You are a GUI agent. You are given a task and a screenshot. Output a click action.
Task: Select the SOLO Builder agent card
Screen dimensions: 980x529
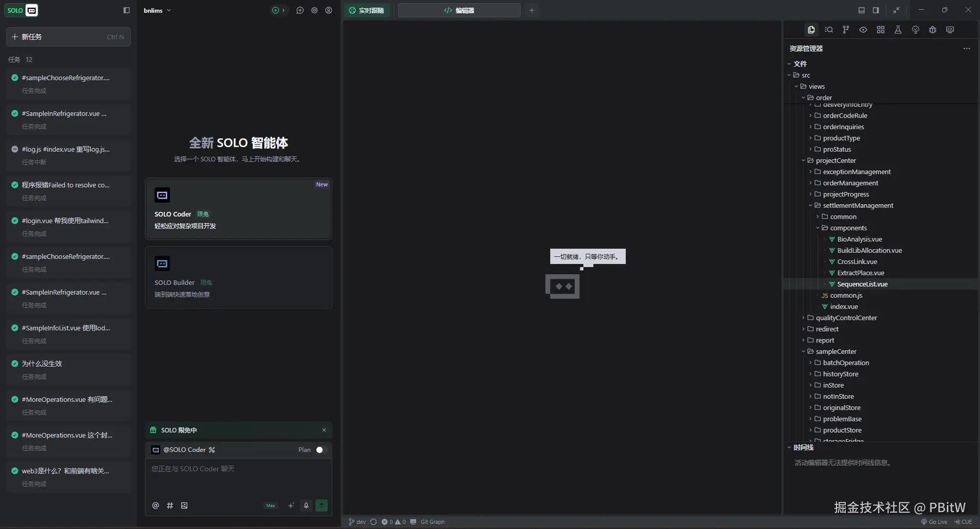238,277
